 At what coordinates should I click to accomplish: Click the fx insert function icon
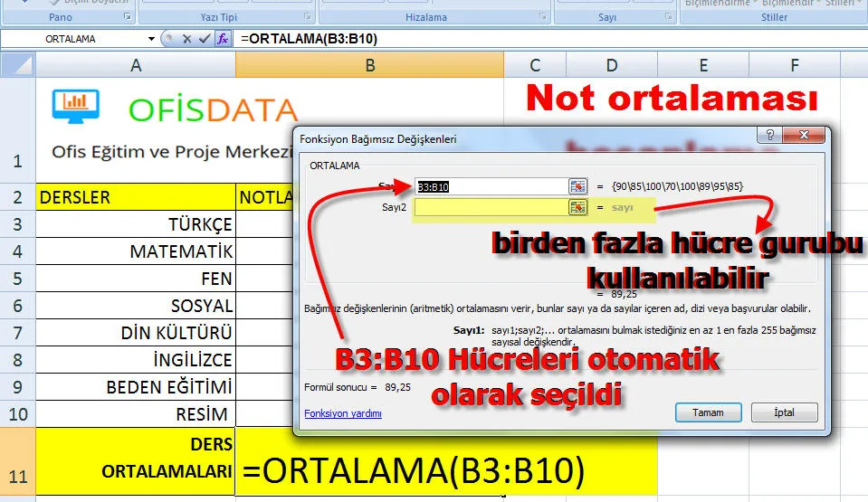[222, 39]
